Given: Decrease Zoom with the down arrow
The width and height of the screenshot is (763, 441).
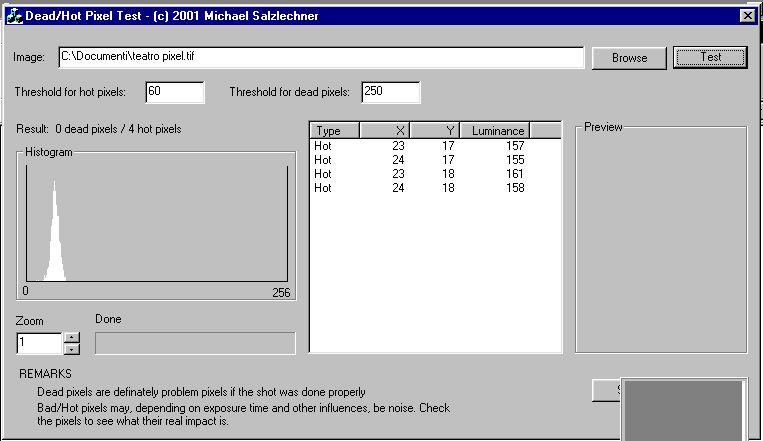Looking at the screenshot, I should [x=71, y=349].
